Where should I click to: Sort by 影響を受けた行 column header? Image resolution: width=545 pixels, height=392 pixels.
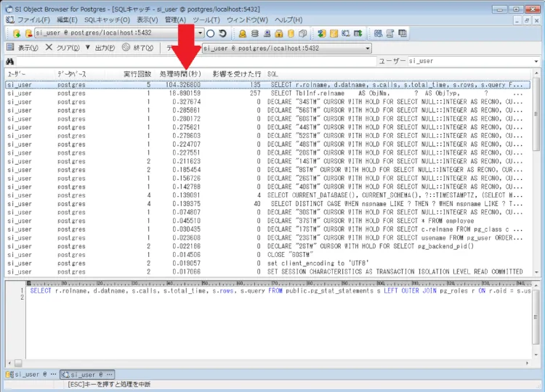click(237, 74)
